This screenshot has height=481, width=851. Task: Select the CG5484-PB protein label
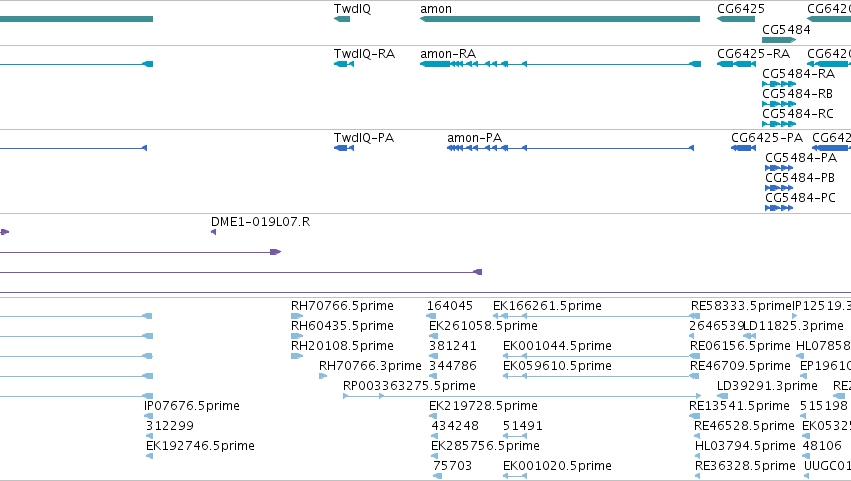(800, 178)
